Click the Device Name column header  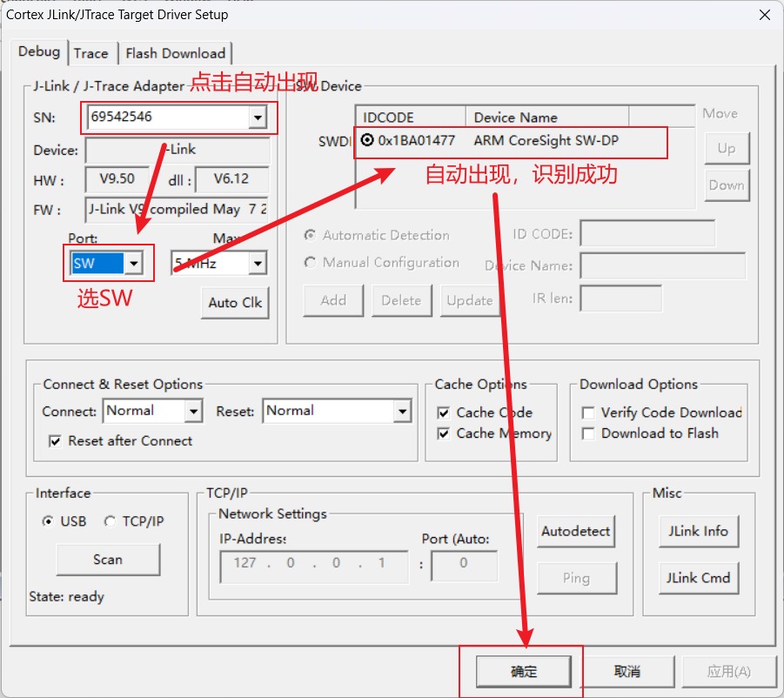tap(547, 117)
